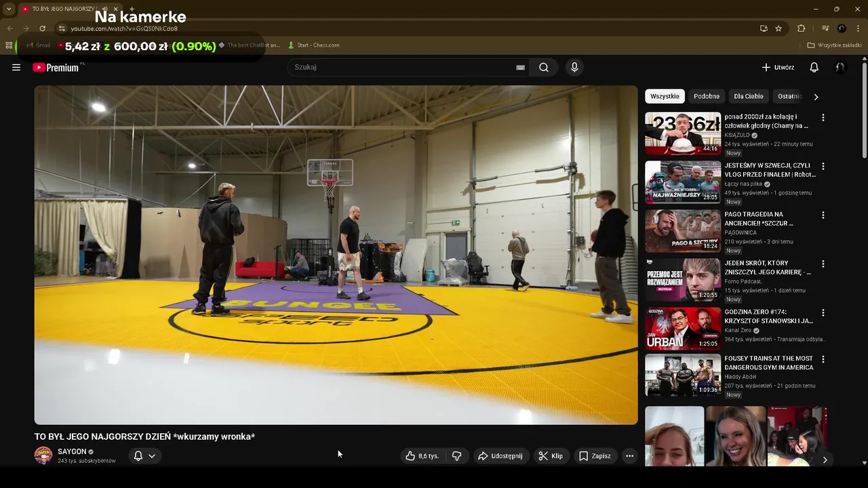Click the video player to pause
The image size is (868, 488).
pos(336,255)
